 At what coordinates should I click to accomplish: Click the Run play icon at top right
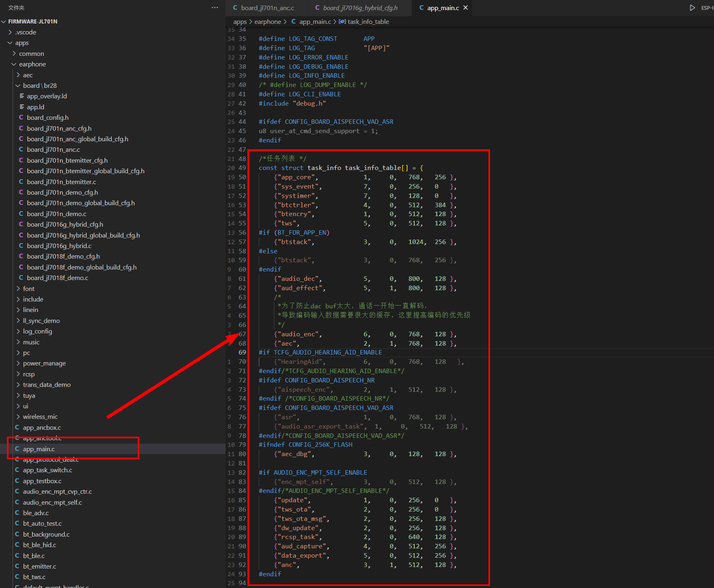[693, 8]
